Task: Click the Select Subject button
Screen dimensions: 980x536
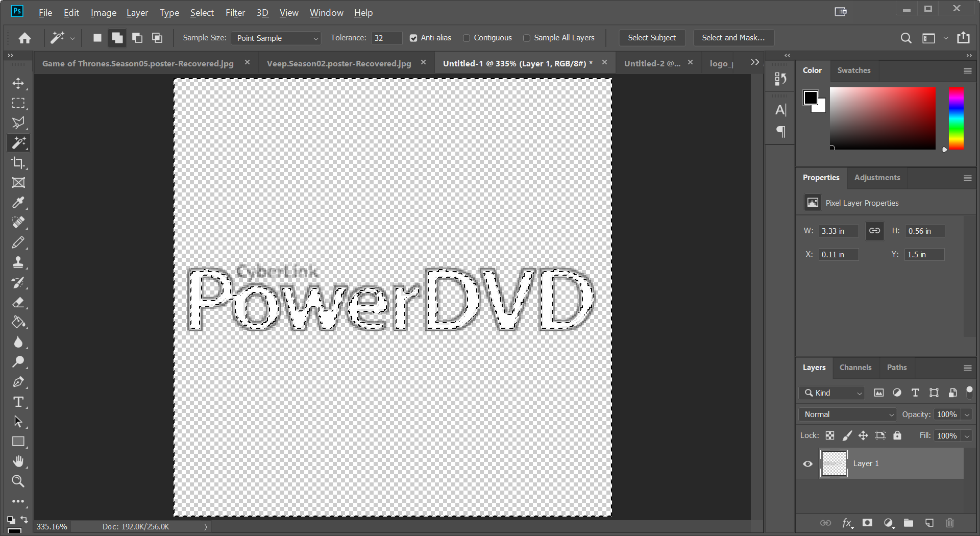Action: (x=652, y=38)
